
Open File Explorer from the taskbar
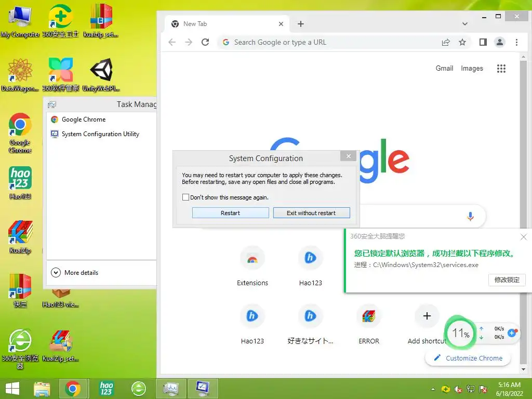(42, 389)
